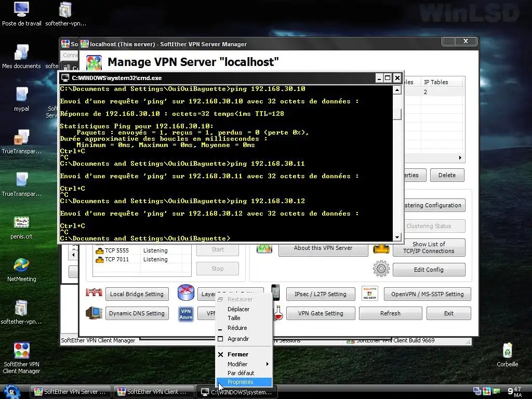Click the VPN Azure icon
Image resolution: width=532 pixels, height=399 pixels.
[x=186, y=314]
